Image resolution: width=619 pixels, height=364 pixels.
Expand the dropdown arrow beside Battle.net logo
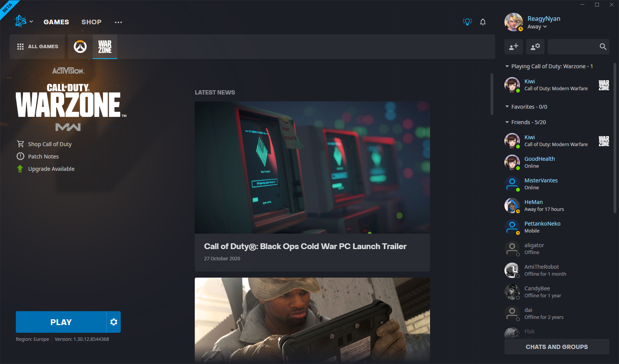coord(31,22)
